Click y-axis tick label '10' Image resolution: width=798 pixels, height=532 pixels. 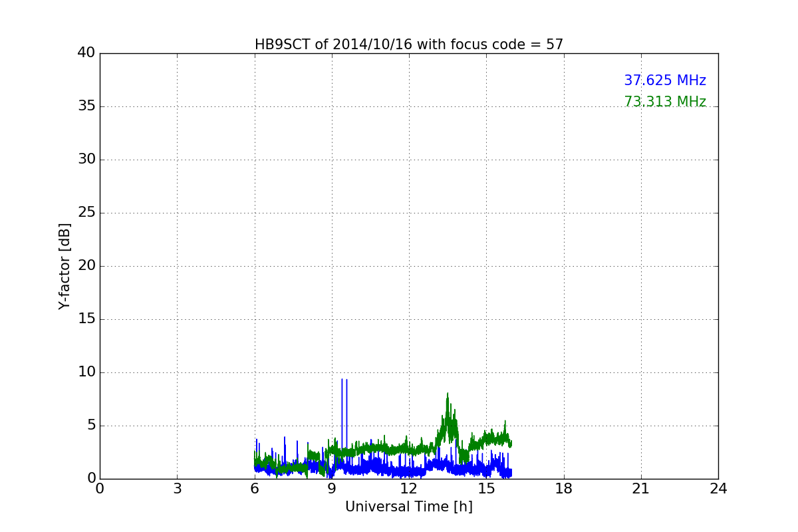coord(86,372)
